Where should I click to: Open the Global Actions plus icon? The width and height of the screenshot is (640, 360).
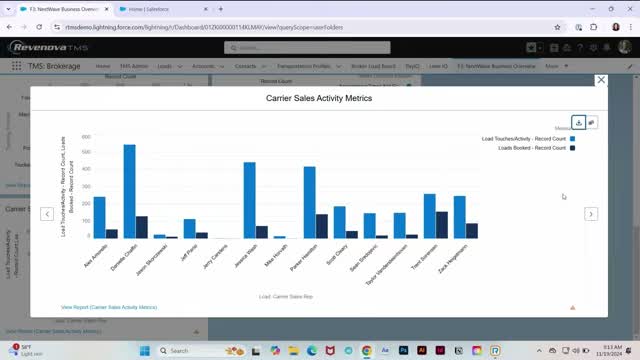point(554,48)
